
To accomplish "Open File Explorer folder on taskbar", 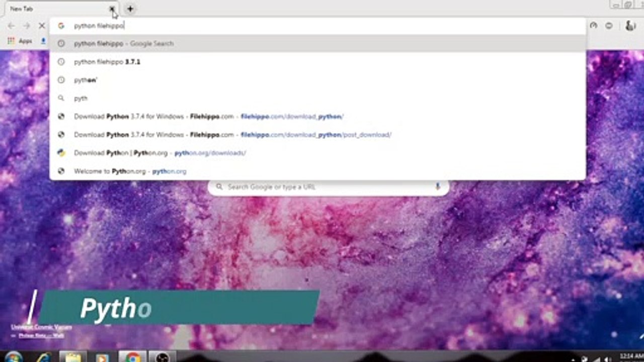I will [73, 357].
